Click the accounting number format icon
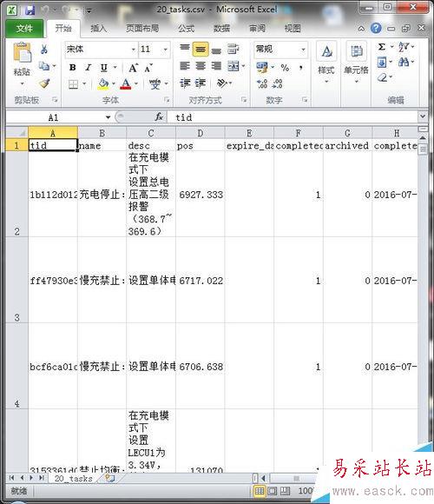Screen dimensions: 434x504 262,67
